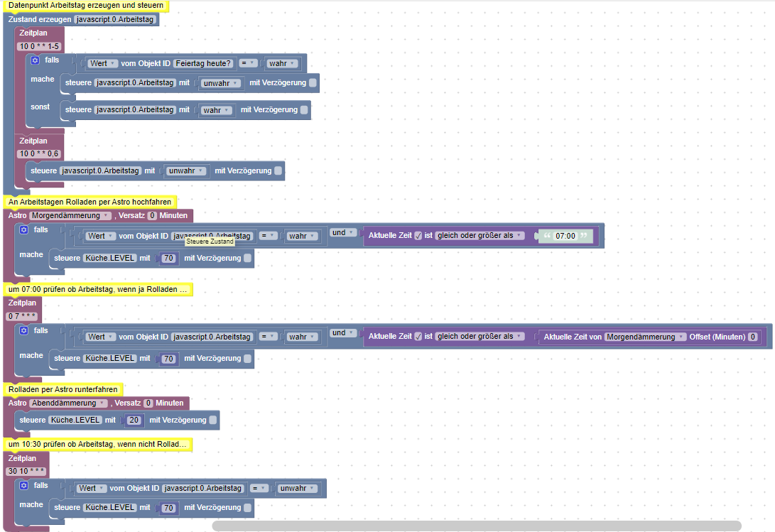Open Wert dropdown in Feiertag heute condition
Screen dimensions: 775x532
(x=103, y=63)
